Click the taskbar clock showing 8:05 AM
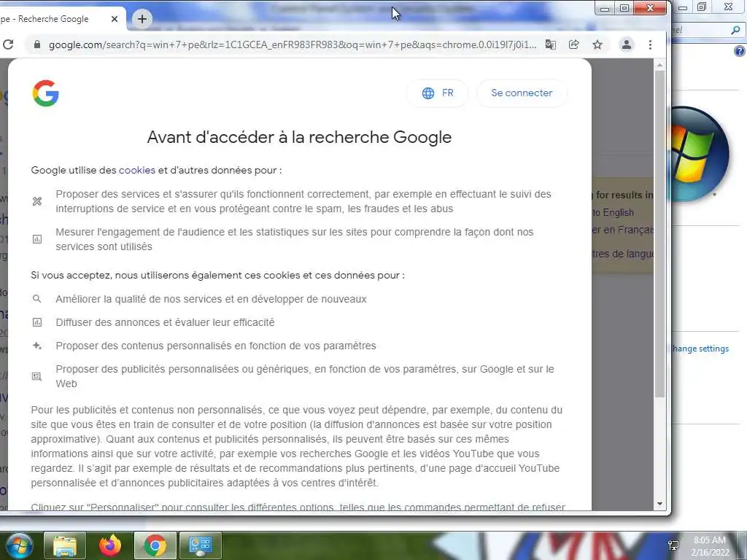 (710, 546)
